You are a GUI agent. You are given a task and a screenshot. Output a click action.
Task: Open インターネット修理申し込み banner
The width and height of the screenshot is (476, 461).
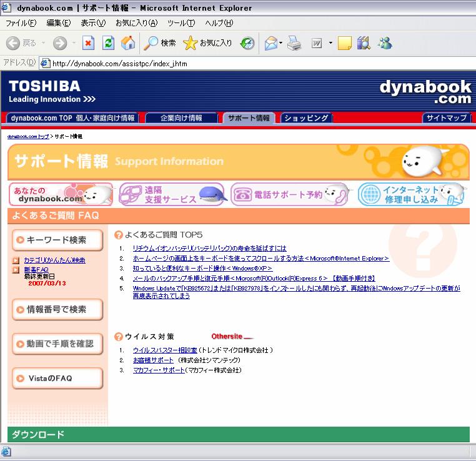pyautogui.click(x=411, y=194)
